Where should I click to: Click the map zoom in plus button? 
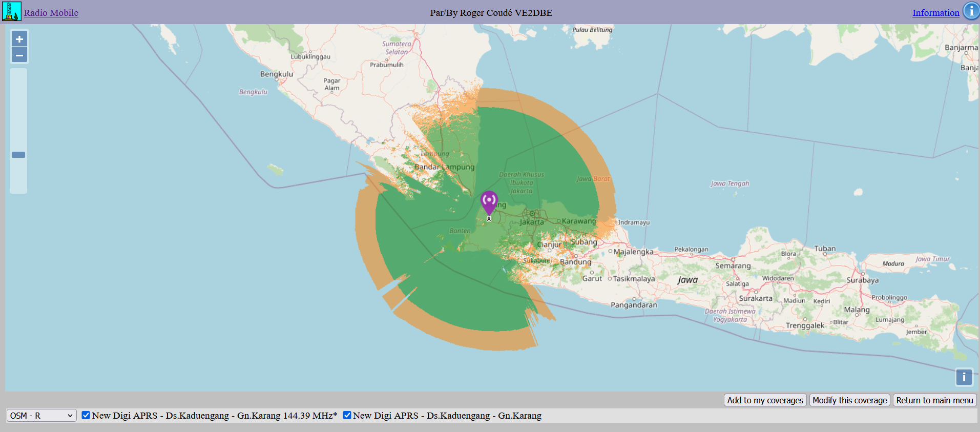[x=19, y=39]
